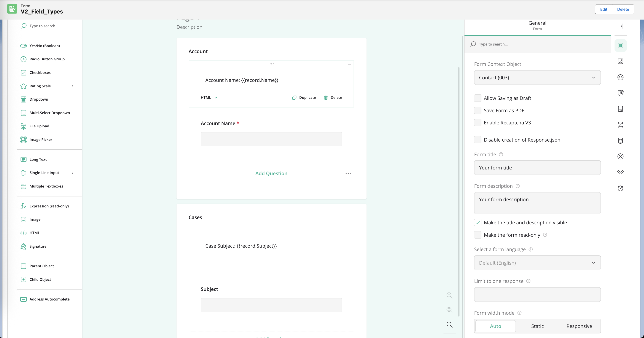This screenshot has width=644, height=338.
Task: Click the zoom in magnifier icon
Action: (x=449, y=295)
